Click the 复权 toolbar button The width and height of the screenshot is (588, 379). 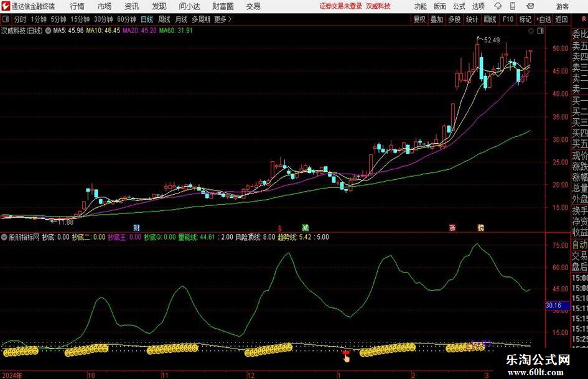click(419, 19)
